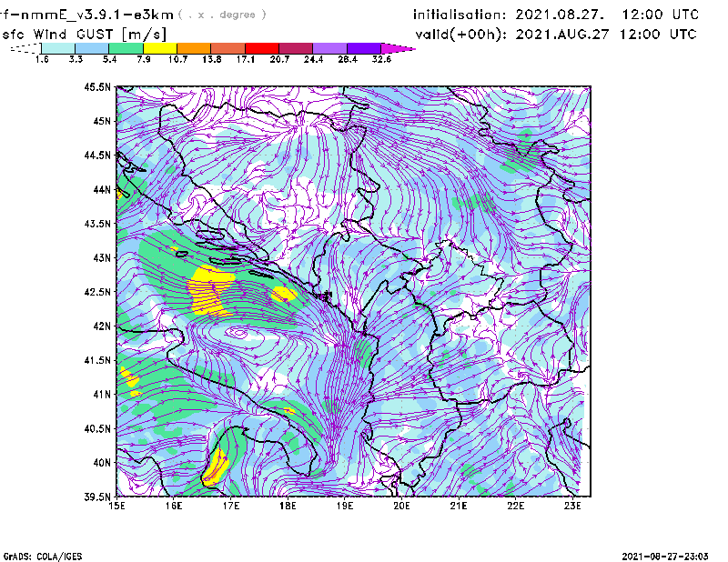Viewport: 728px width, 562px height.
Task: Click the dashed white arrow at legend start
Action: (25, 48)
